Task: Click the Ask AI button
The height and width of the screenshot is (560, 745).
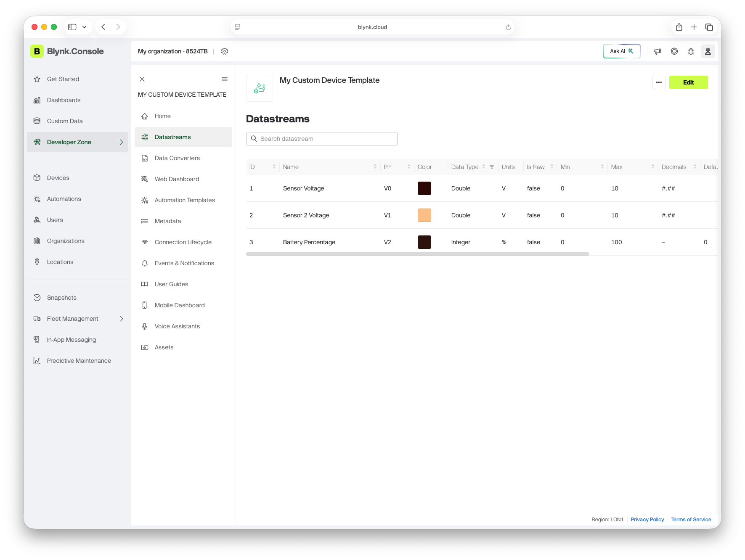Action: tap(622, 51)
